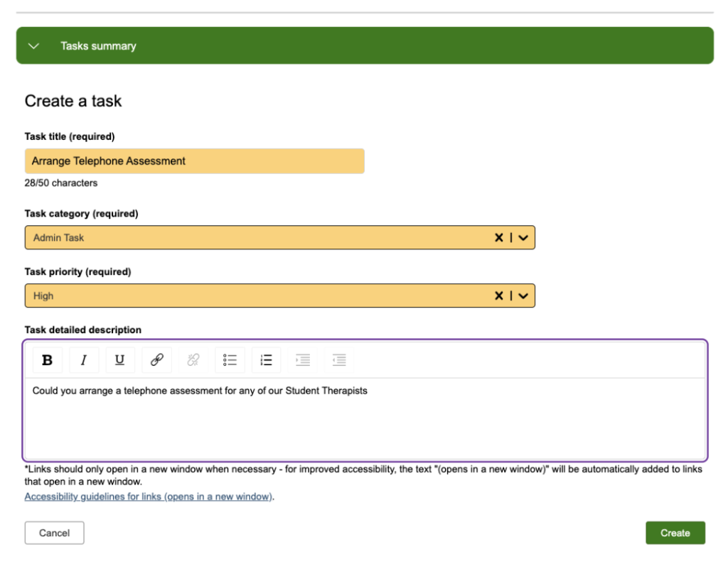Click the increase indent icon
Viewport: 728px width, 564px height.
[x=303, y=360]
